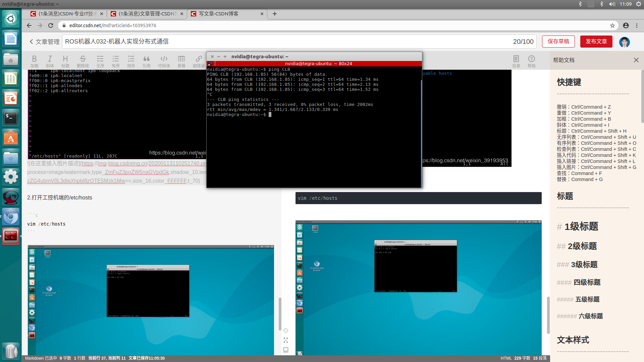Toggle scroll sync icon between editor panes

click(x=286, y=330)
